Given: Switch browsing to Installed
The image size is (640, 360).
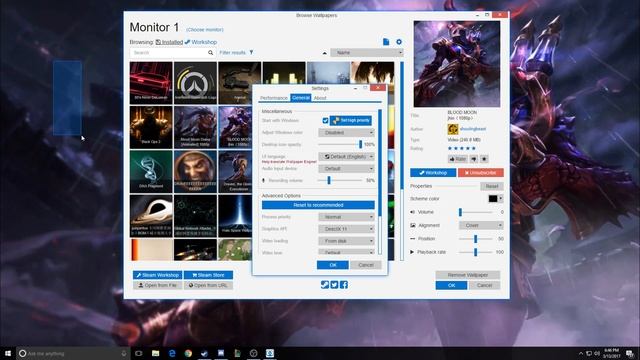Looking at the screenshot, I should (169, 42).
